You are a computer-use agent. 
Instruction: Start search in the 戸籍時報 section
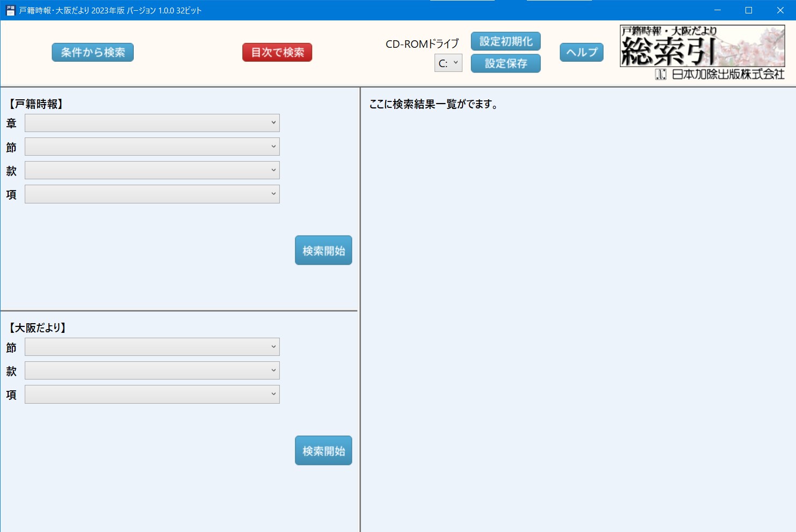pyautogui.click(x=323, y=250)
